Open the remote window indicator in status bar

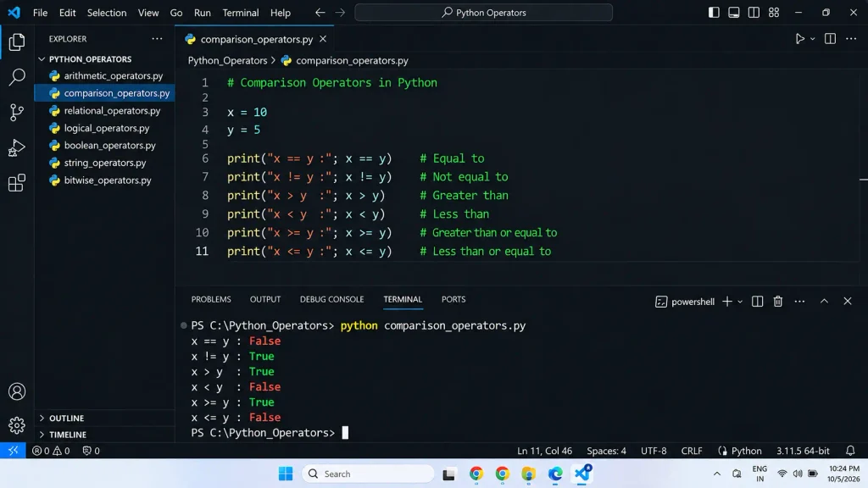pos(13,451)
